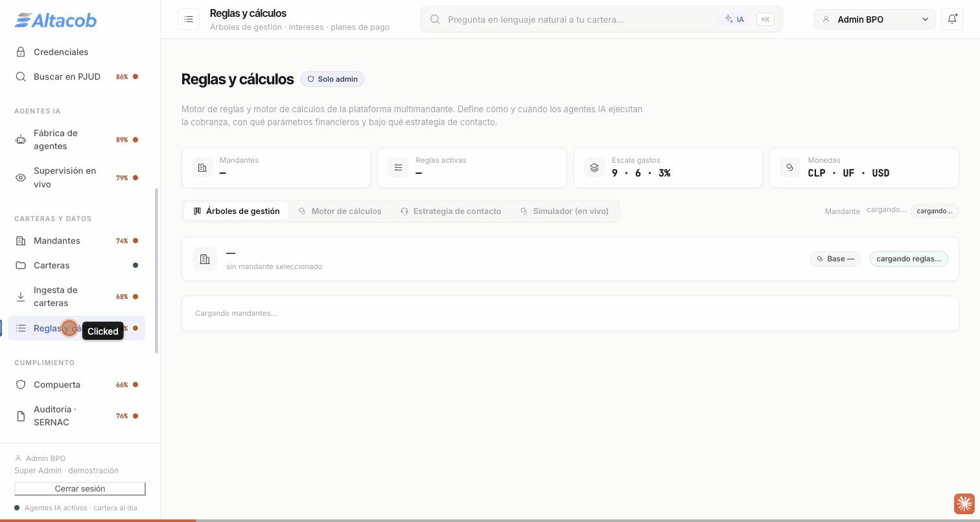Click the Monedas coins icon

pyautogui.click(x=790, y=167)
